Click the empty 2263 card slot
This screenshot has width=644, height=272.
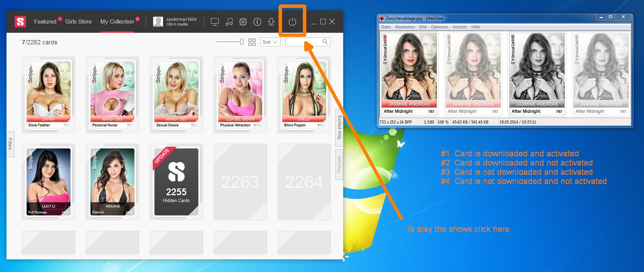pyautogui.click(x=240, y=182)
